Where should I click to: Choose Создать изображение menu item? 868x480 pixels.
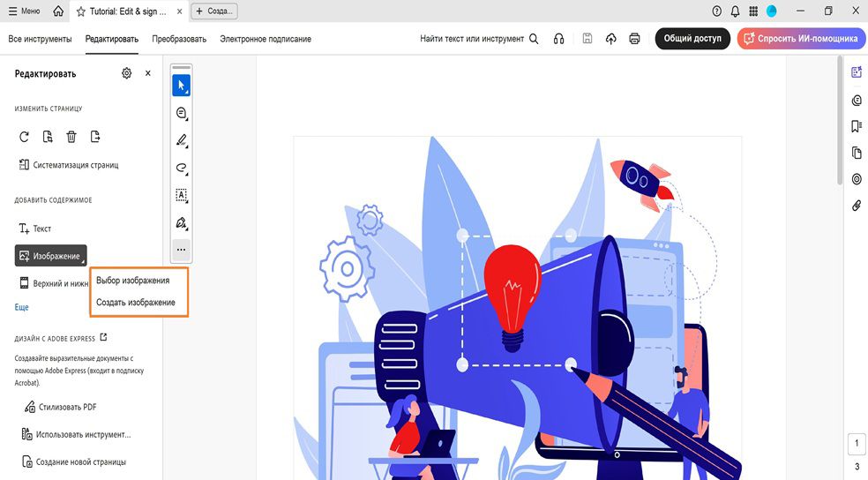[136, 303]
